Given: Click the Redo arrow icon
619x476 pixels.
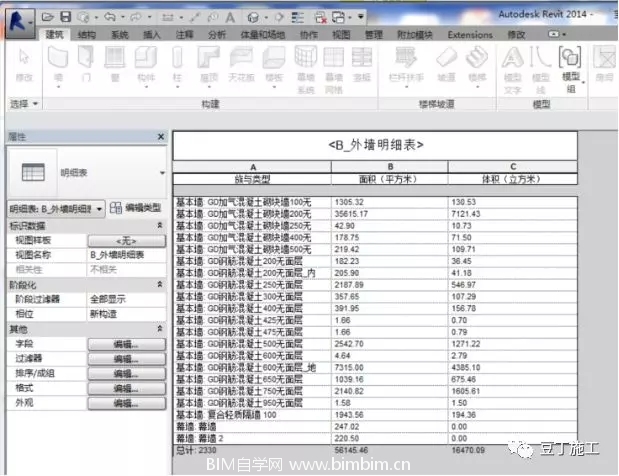Looking at the screenshot, I should pos(135,17).
